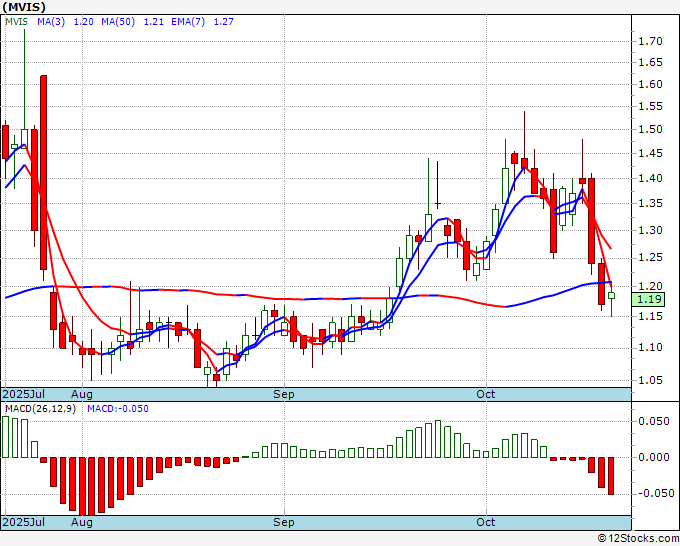Click the Oct marker on price chart axis
The image size is (680, 546).
pyautogui.click(x=486, y=394)
